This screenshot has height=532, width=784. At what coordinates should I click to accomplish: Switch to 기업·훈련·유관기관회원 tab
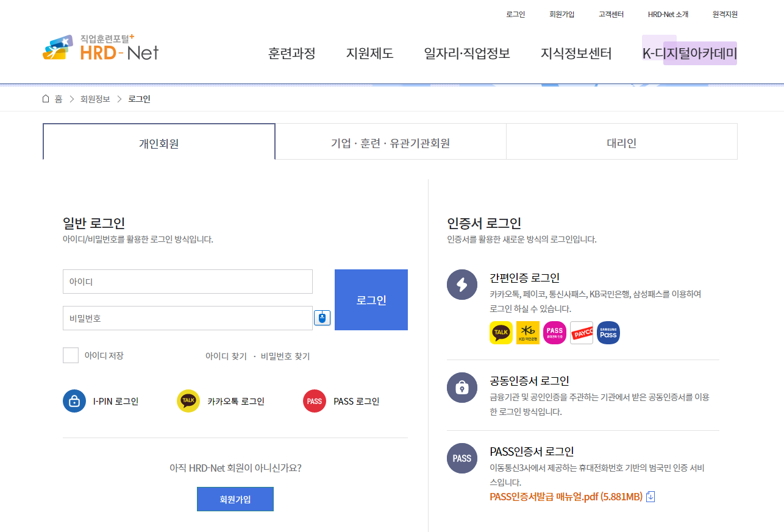391,141
